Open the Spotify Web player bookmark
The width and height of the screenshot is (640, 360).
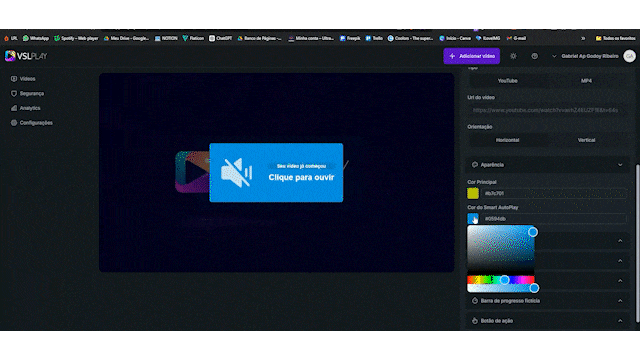coord(76,38)
